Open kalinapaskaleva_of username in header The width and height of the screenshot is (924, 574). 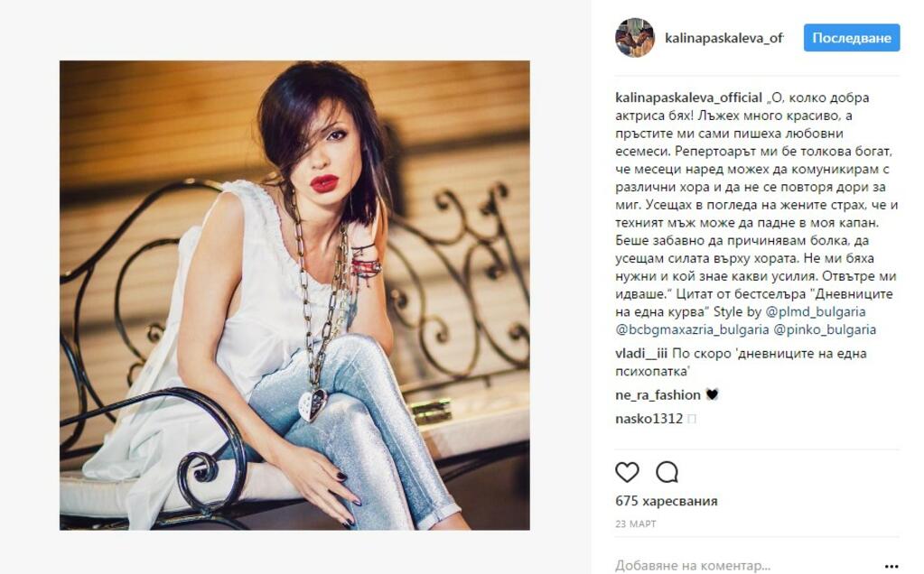click(724, 38)
